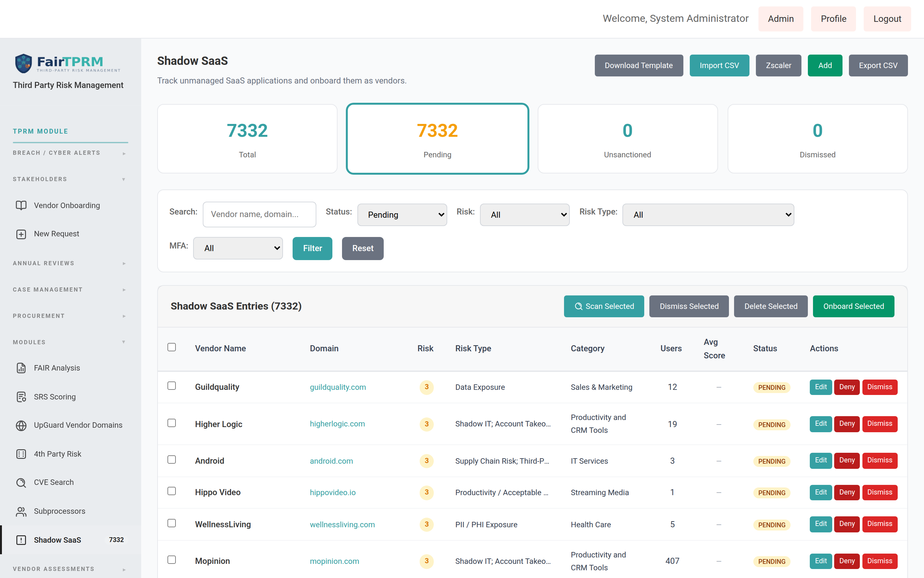Open the Status filter dropdown
Screen dimensions: 924x578
coord(402,215)
